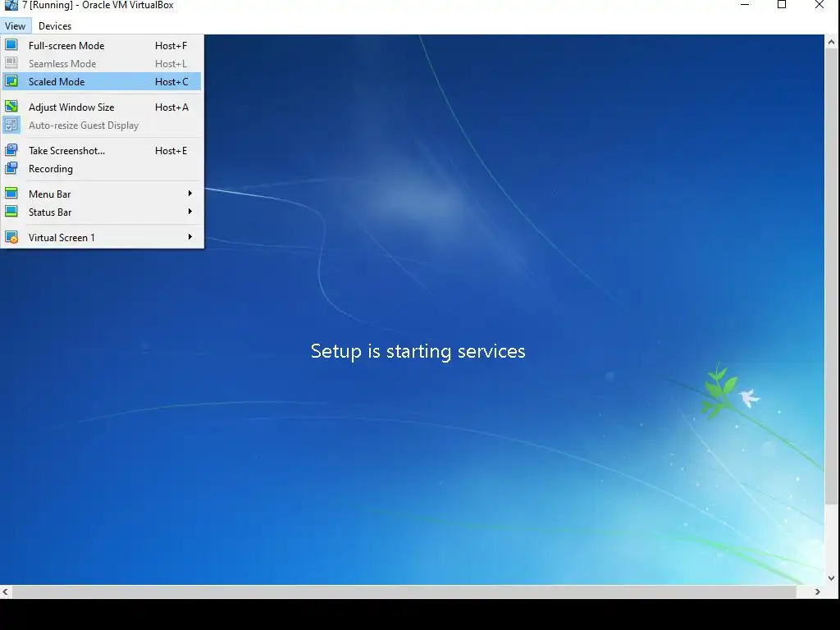Open the Devices menu
Image resolution: width=840 pixels, height=630 pixels.
pos(55,25)
